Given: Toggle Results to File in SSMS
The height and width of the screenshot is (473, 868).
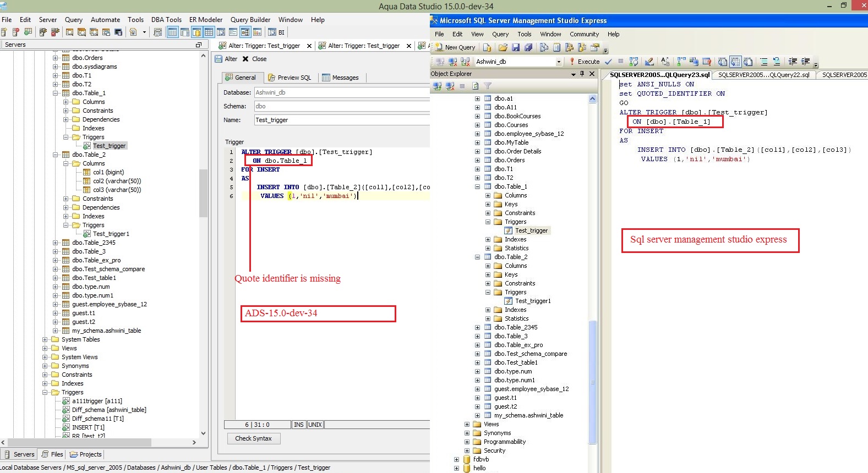Looking at the screenshot, I should (748, 62).
